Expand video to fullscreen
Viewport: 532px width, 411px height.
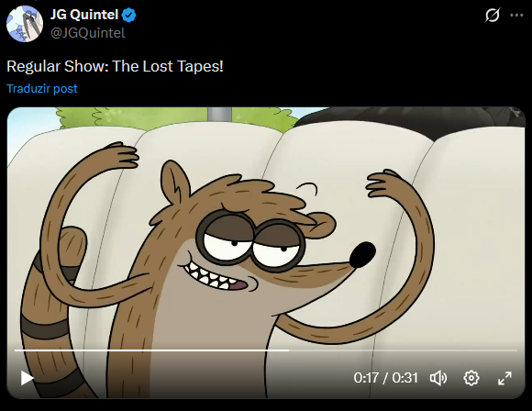(x=504, y=378)
